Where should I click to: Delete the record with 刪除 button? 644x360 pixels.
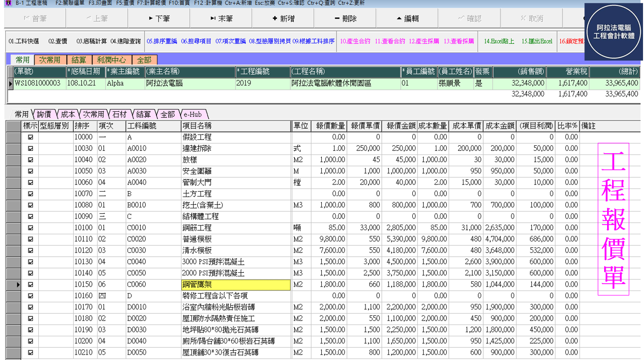click(344, 19)
